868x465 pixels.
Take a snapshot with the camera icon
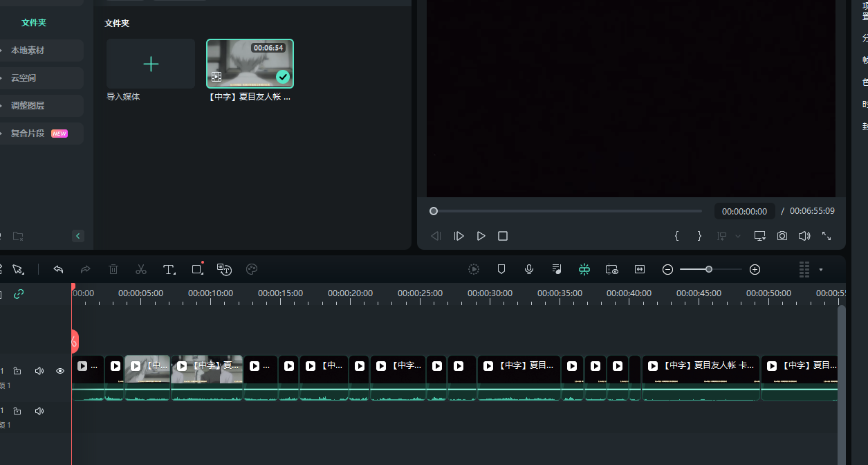pos(782,236)
